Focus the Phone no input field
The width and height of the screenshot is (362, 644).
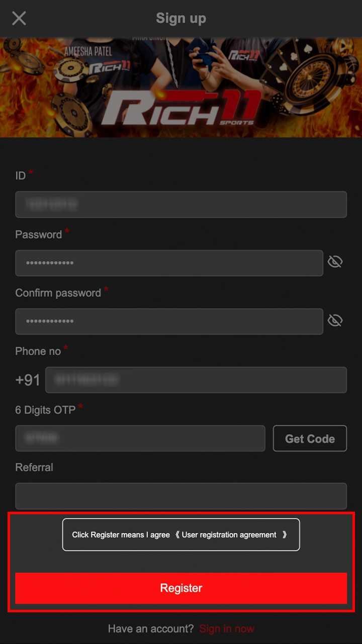click(196, 380)
